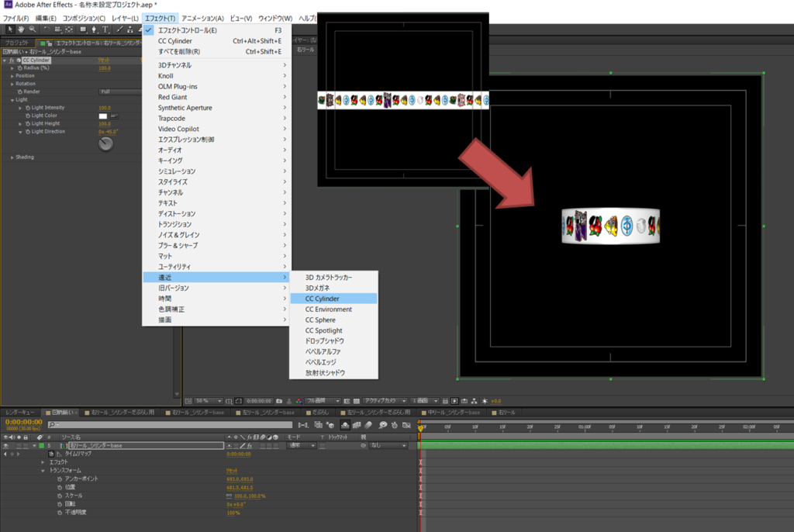Click the auto-keyframe stopwatch icon in timeline
Screen dimensions: 794x532
395,425
